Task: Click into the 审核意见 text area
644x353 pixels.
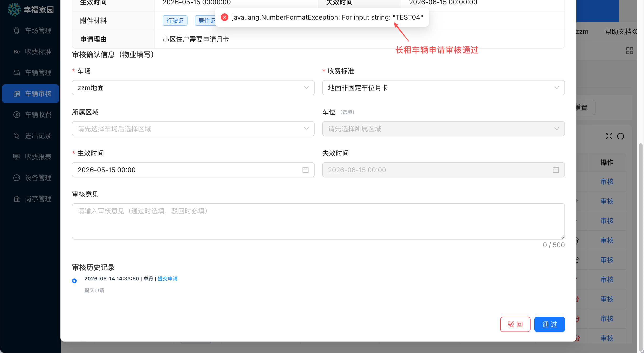Action: tap(318, 221)
